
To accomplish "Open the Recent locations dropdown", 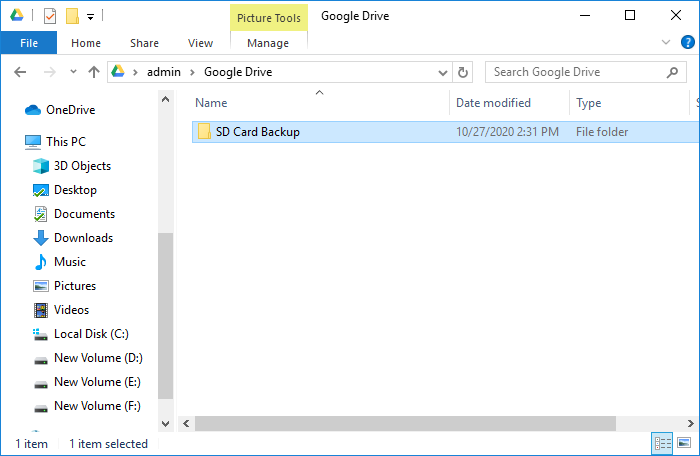I will [x=73, y=72].
